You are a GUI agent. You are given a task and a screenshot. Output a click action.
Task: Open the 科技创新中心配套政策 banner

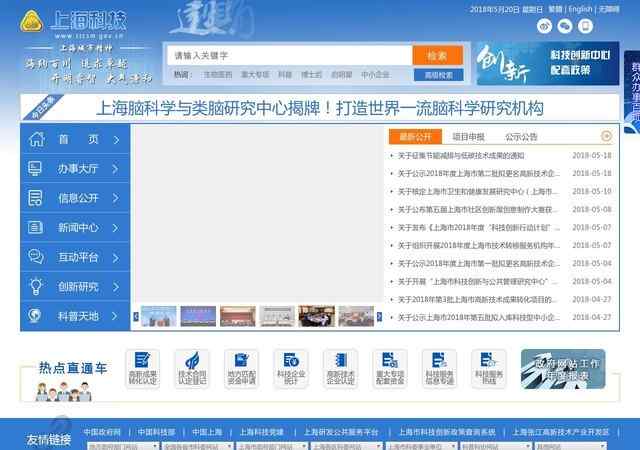[x=548, y=63]
